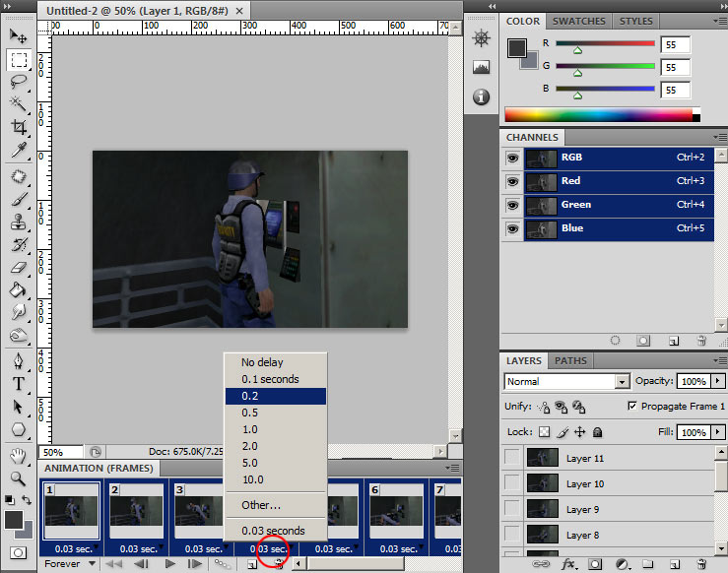Choose 0.2 delay option
This screenshot has width=728, height=573.
(276, 396)
